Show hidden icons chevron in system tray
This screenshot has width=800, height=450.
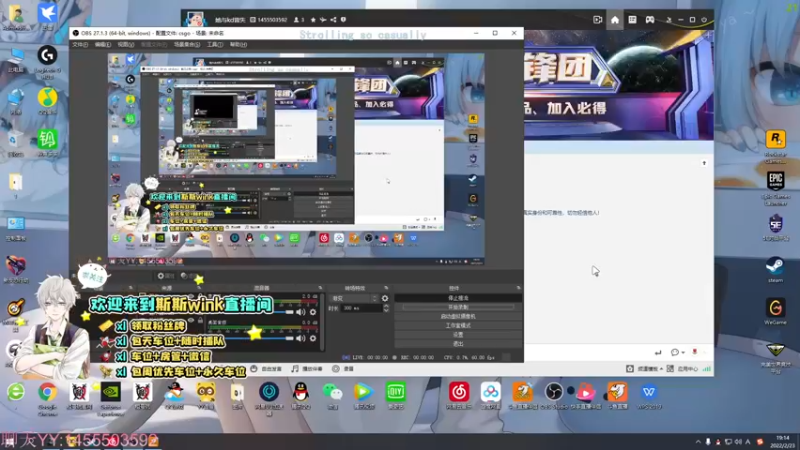(697, 441)
